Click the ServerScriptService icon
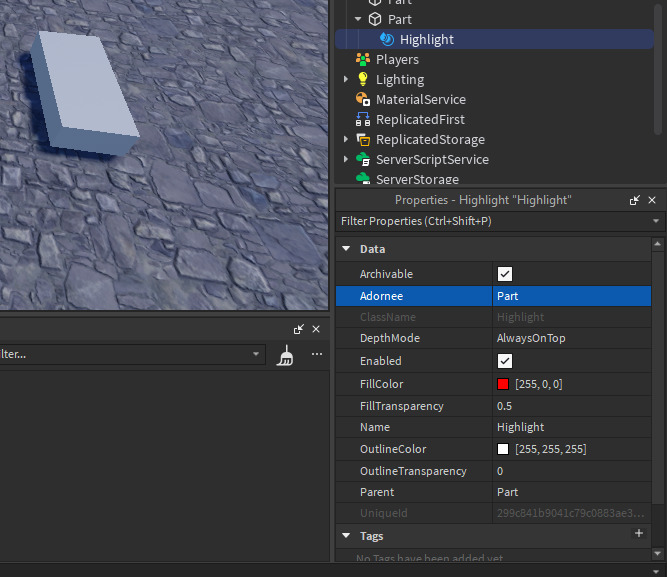This screenshot has height=577, width=667. pos(363,160)
